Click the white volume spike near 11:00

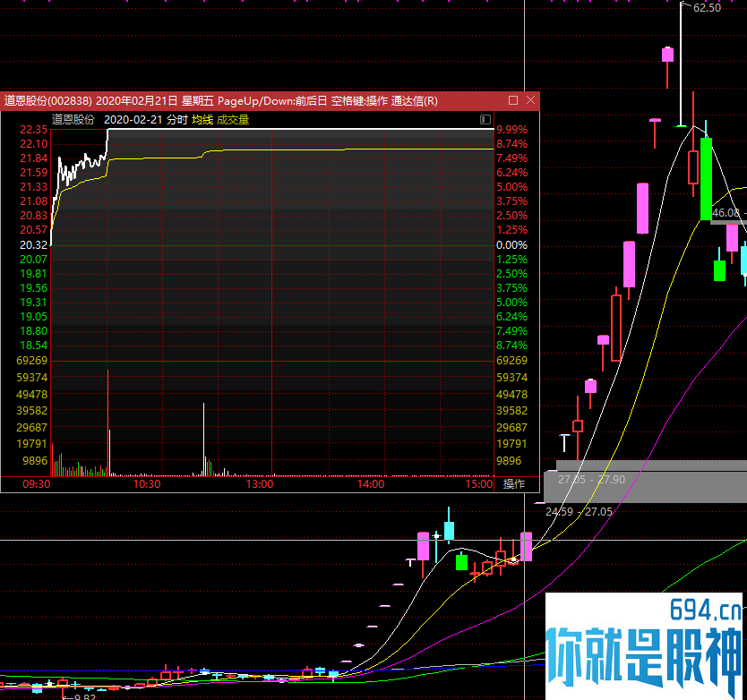coord(204,440)
